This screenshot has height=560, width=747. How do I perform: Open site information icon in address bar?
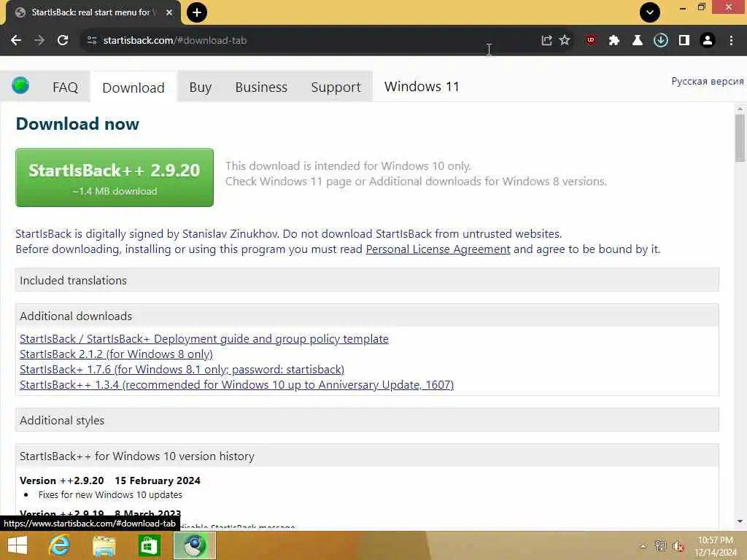point(92,41)
